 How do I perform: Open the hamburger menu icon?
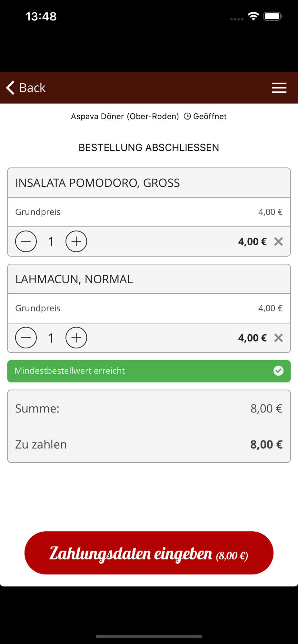(279, 88)
